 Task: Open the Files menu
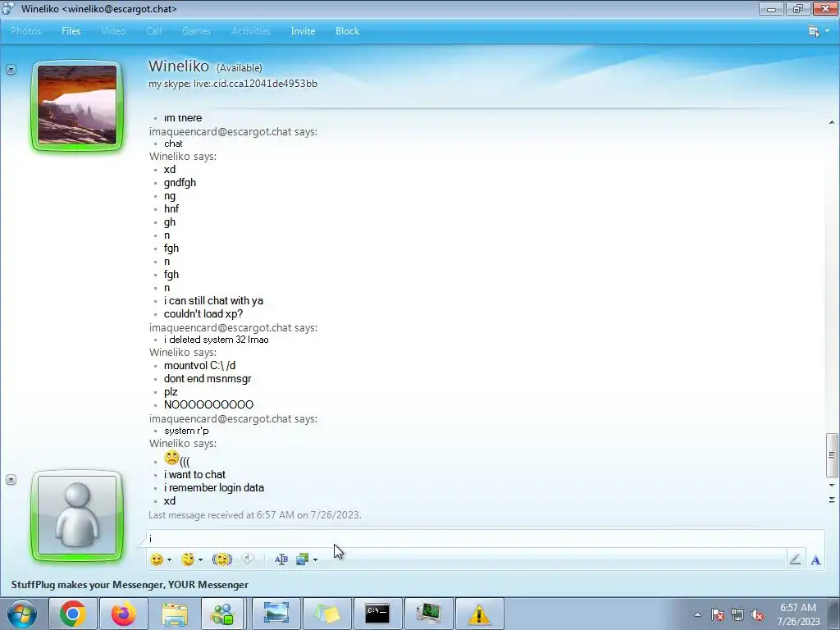[x=71, y=31]
